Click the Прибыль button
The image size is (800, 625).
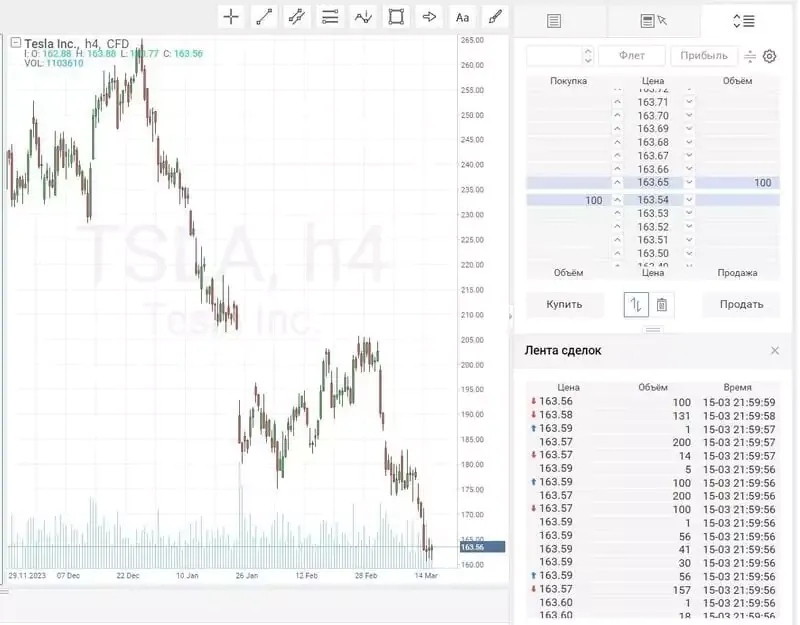[x=704, y=56]
